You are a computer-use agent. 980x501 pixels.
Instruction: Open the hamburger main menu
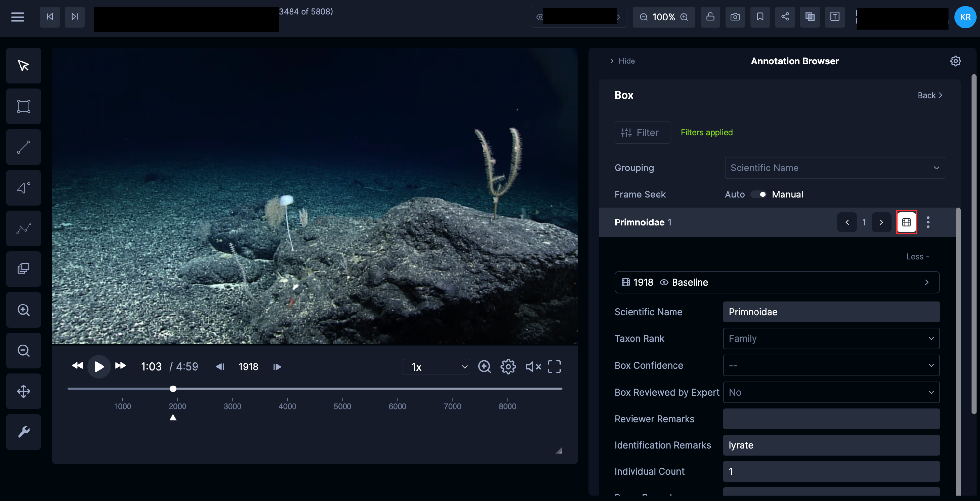18,17
